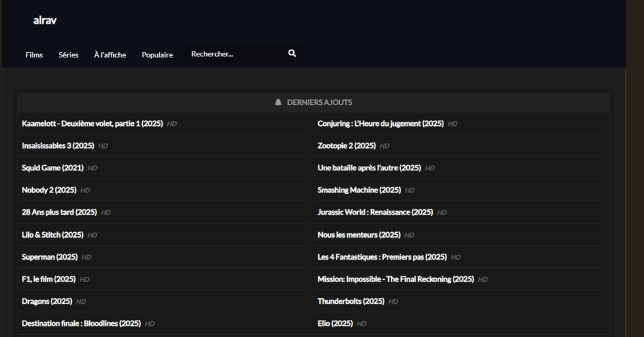The height and width of the screenshot is (337, 644).
Task: Open the Films menu
Action: pyautogui.click(x=34, y=55)
